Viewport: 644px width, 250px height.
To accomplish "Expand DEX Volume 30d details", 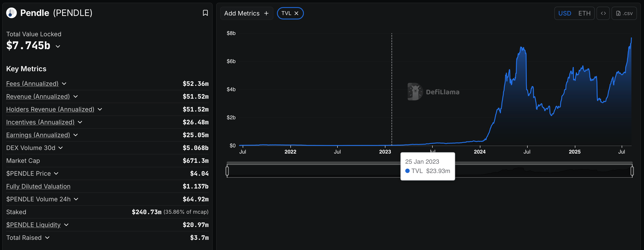I will [61, 148].
